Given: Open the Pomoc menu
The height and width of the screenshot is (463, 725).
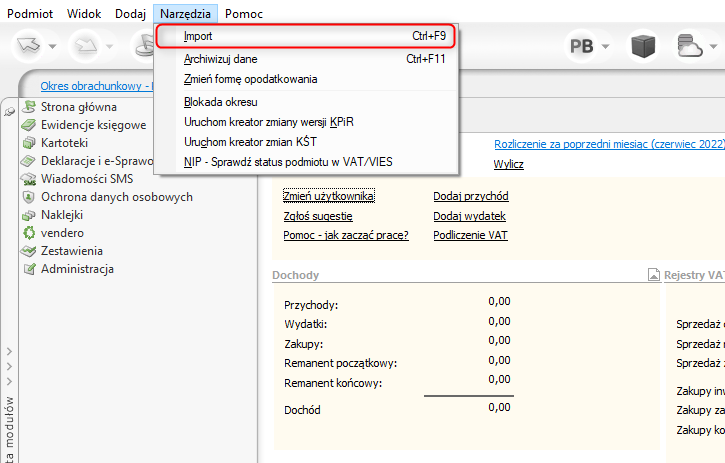Looking at the screenshot, I should pyautogui.click(x=244, y=14).
